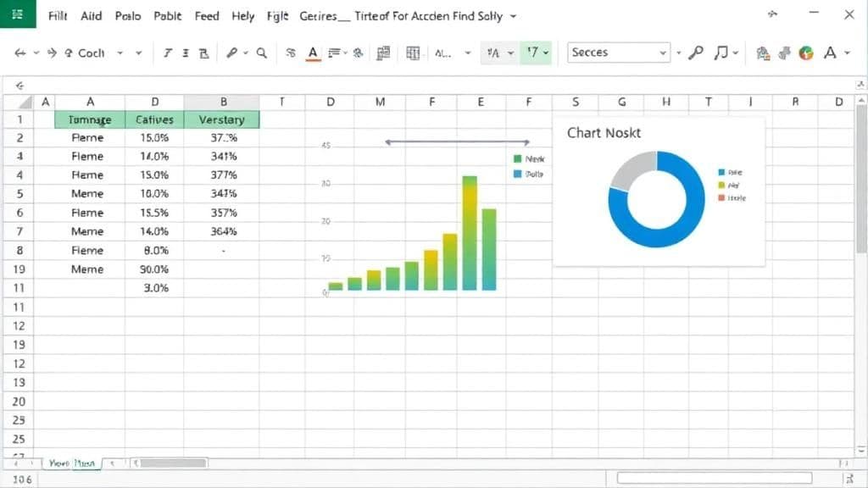Click the back arrow in formula bar

(20, 86)
